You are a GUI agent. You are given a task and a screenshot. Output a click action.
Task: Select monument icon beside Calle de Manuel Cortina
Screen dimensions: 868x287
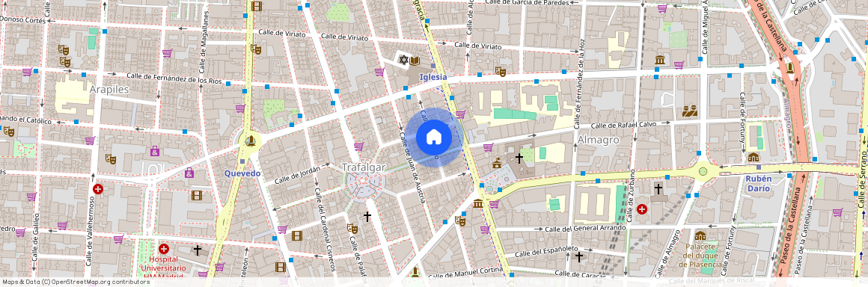[x=415, y=271]
